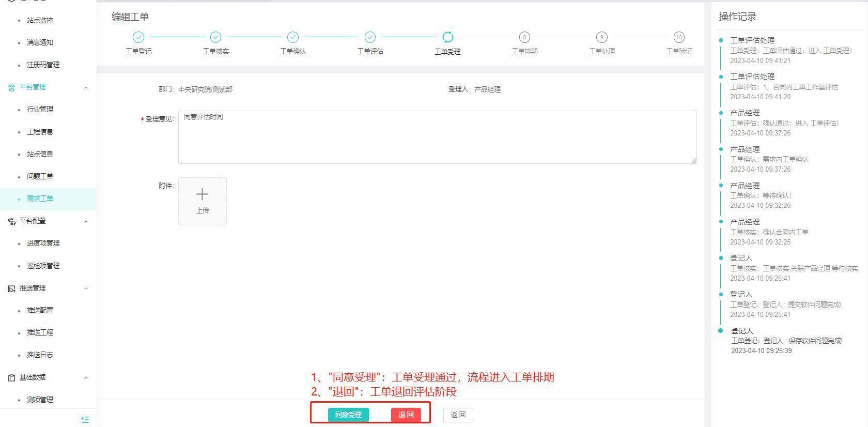Click step 8 工单排期 circle icon

(524, 37)
